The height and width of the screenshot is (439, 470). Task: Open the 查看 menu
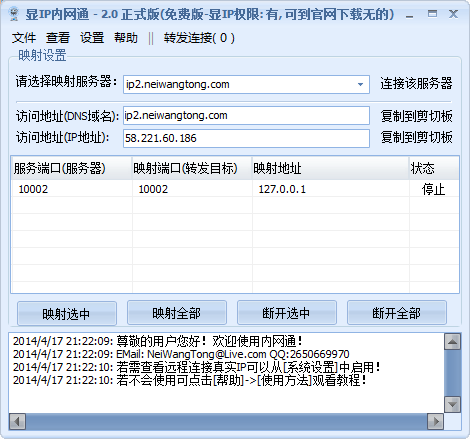[x=58, y=38]
